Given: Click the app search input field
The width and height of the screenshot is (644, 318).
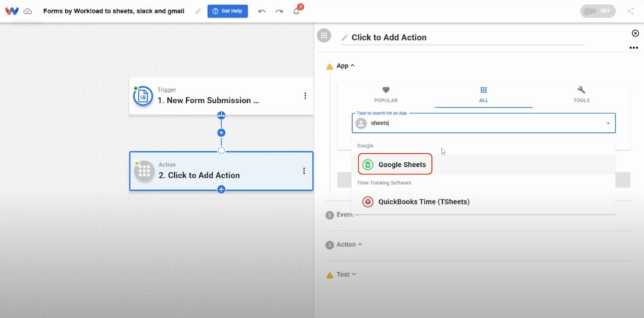Looking at the screenshot, I should [484, 123].
